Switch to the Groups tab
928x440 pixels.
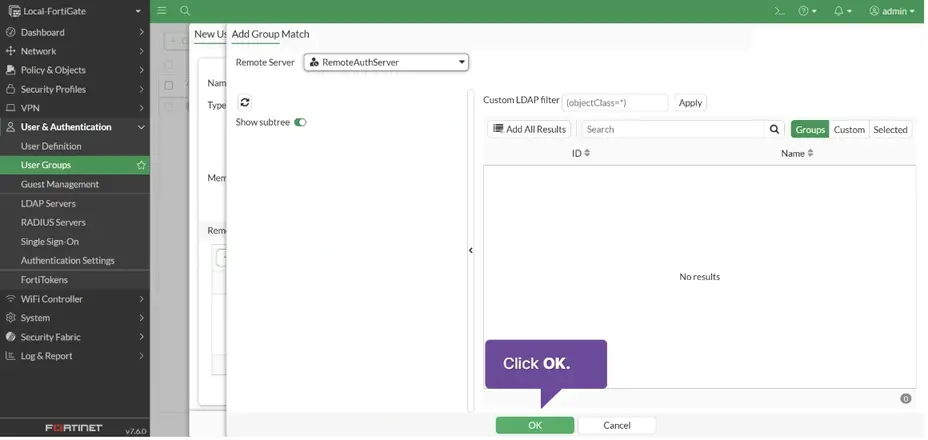tap(810, 129)
